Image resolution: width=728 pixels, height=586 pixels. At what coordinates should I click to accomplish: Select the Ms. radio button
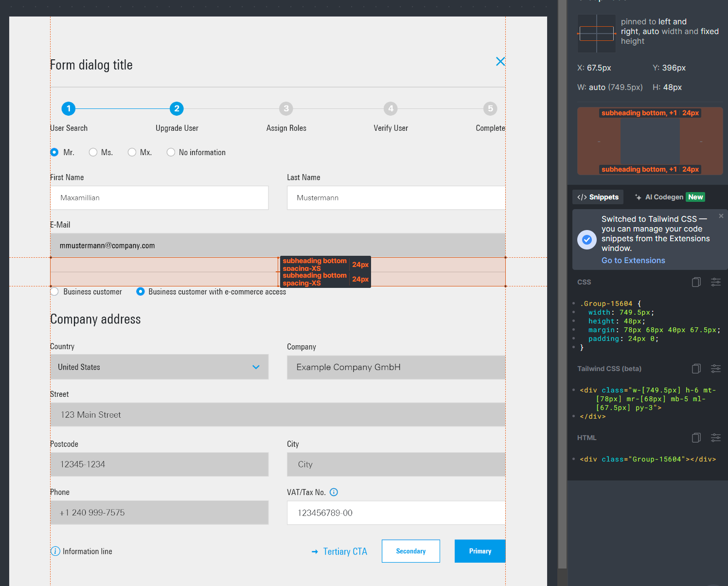(x=93, y=152)
